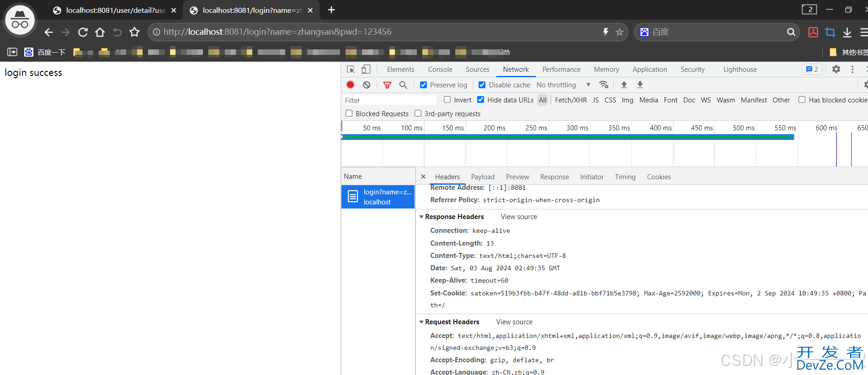
Task: Go forward with the browser forward arrow
Action: pos(66,32)
